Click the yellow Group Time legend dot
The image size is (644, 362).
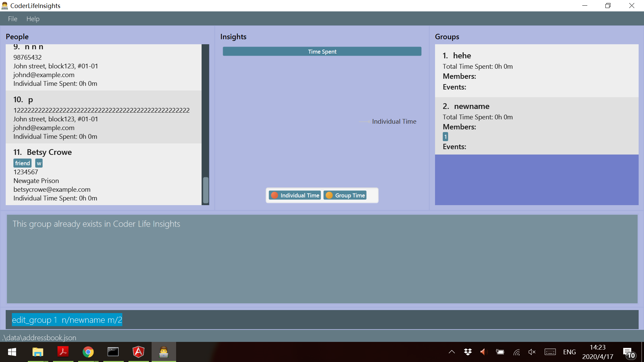click(329, 195)
